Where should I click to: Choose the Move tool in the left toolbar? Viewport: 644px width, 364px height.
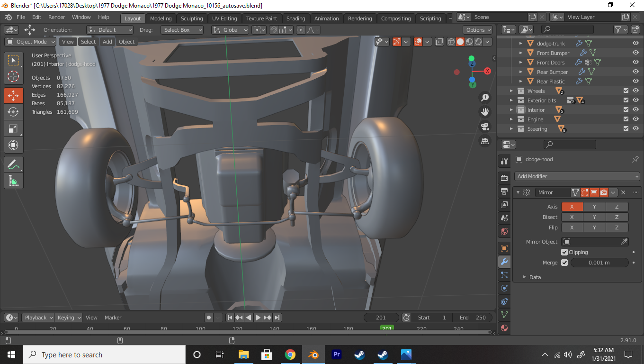(13, 95)
